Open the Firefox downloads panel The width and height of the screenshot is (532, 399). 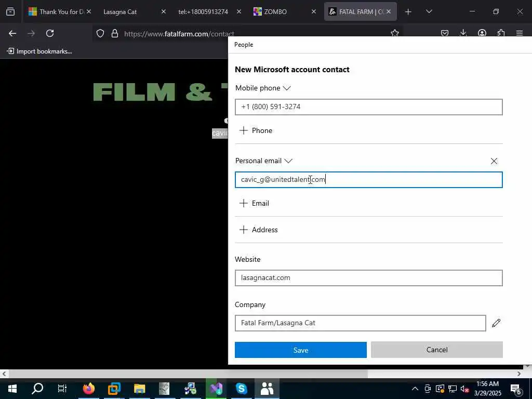click(x=463, y=33)
